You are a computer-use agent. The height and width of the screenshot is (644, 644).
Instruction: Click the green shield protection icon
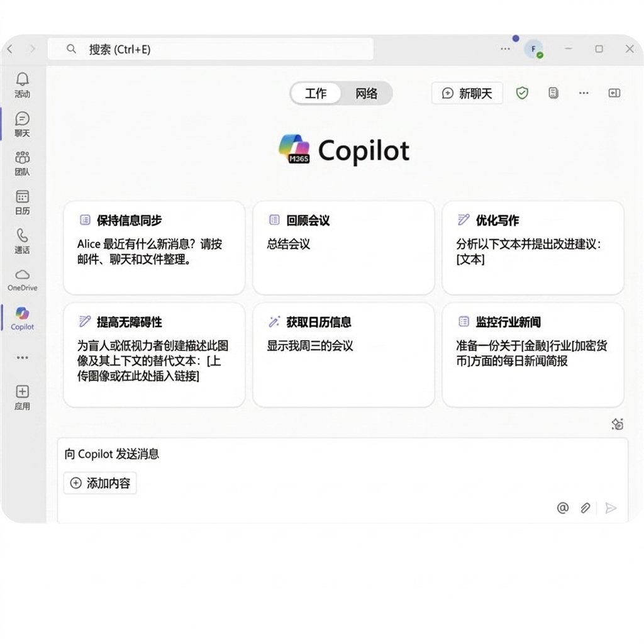coord(522,93)
